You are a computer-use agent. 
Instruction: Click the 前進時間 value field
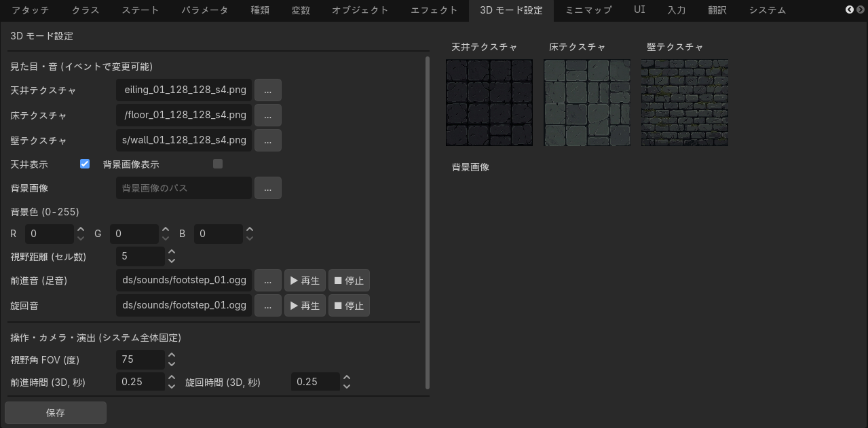tap(140, 382)
